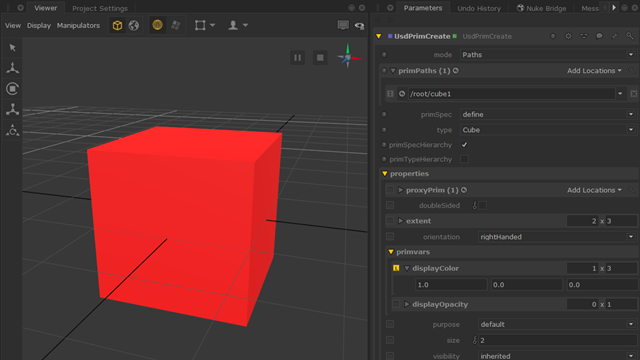This screenshot has width=640, height=360.
Task: Expand the extent array
Action: click(401, 221)
